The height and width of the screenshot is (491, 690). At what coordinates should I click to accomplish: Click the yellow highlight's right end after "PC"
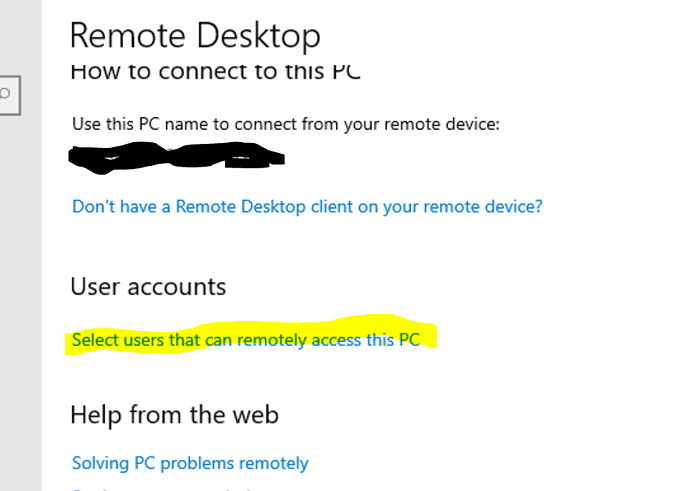coord(430,338)
